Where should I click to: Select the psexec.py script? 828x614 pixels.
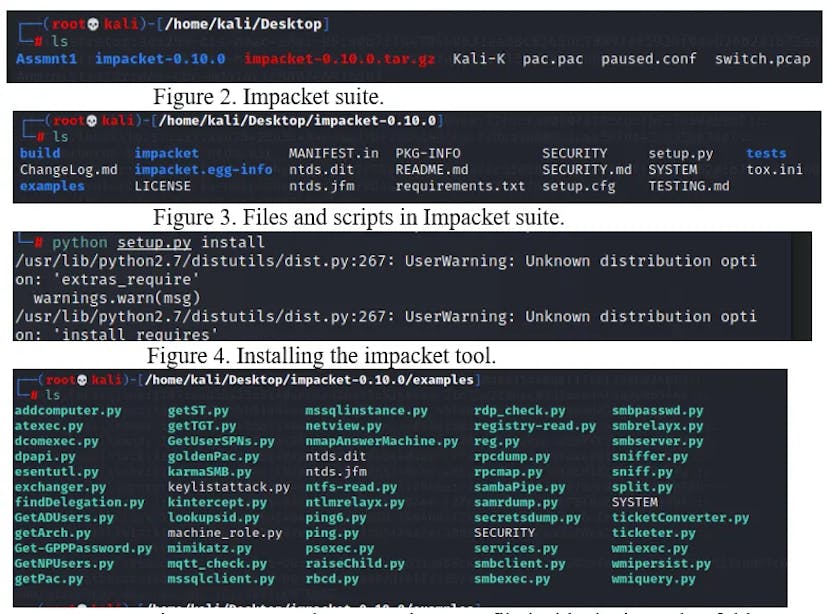tap(339, 548)
